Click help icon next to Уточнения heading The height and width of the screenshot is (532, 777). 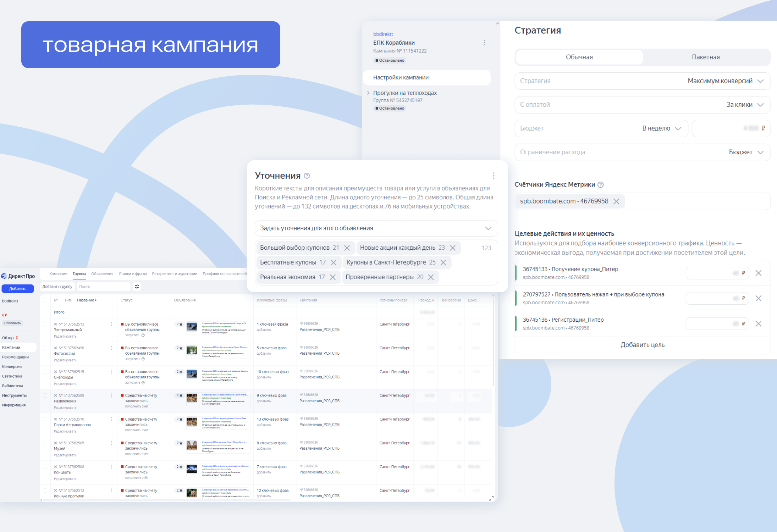click(307, 176)
